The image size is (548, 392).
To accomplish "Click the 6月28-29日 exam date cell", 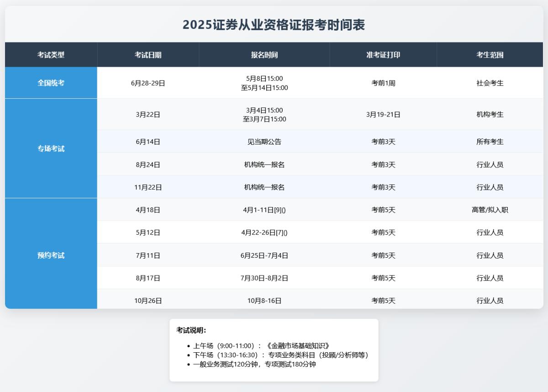I will [x=147, y=82].
